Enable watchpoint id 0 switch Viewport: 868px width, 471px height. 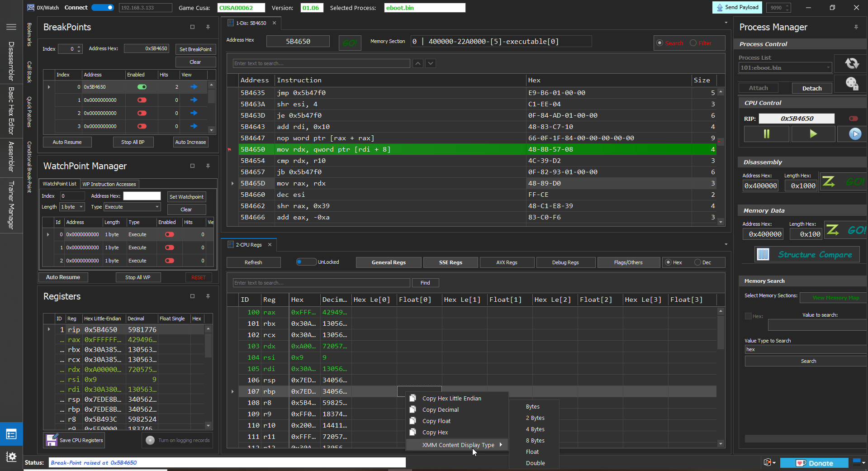[170, 234]
